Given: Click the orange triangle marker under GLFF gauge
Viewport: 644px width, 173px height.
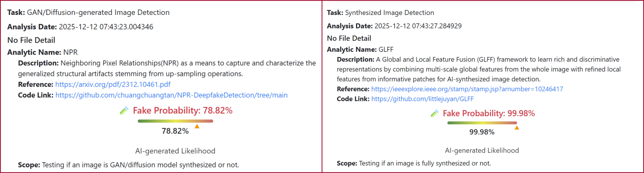Looking at the screenshot, I should (517, 128).
